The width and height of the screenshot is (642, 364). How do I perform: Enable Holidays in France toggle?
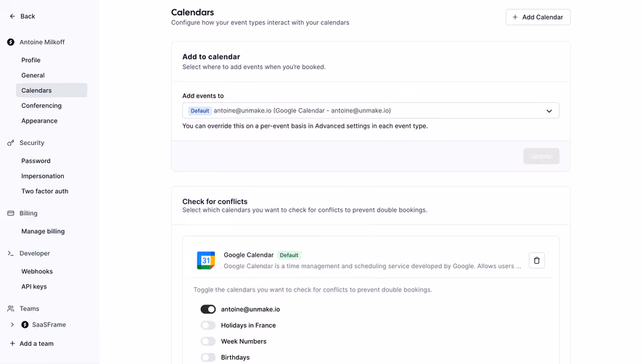(x=208, y=325)
